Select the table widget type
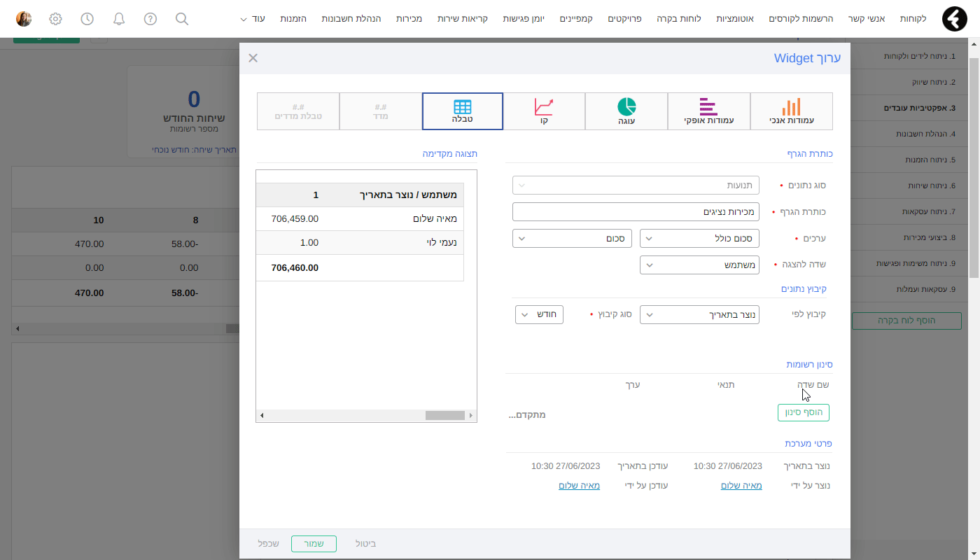 pyautogui.click(x=463, y=111)
